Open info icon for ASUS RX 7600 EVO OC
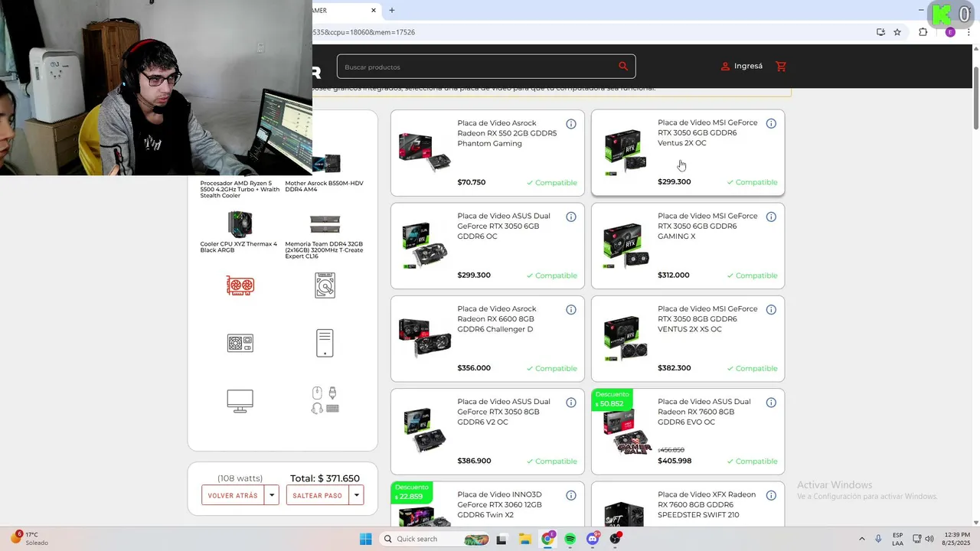Screen dimensions: 980x551 [771, 403]
